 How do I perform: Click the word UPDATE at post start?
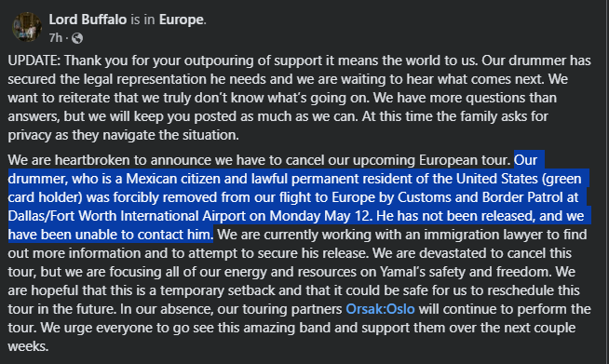tap(34, 61)
